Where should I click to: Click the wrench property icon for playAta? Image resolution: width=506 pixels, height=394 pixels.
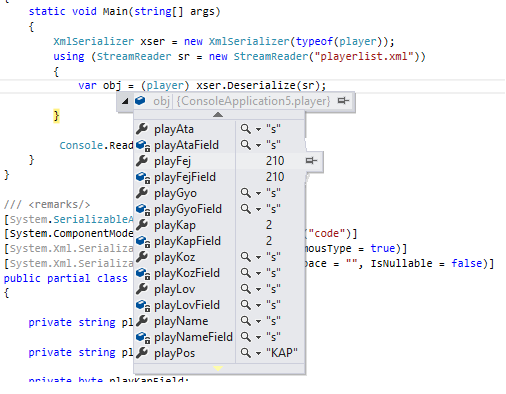(142, 129)
